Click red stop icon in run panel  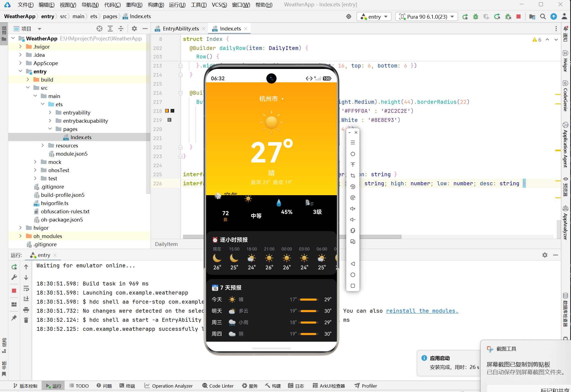coord(14,291)
